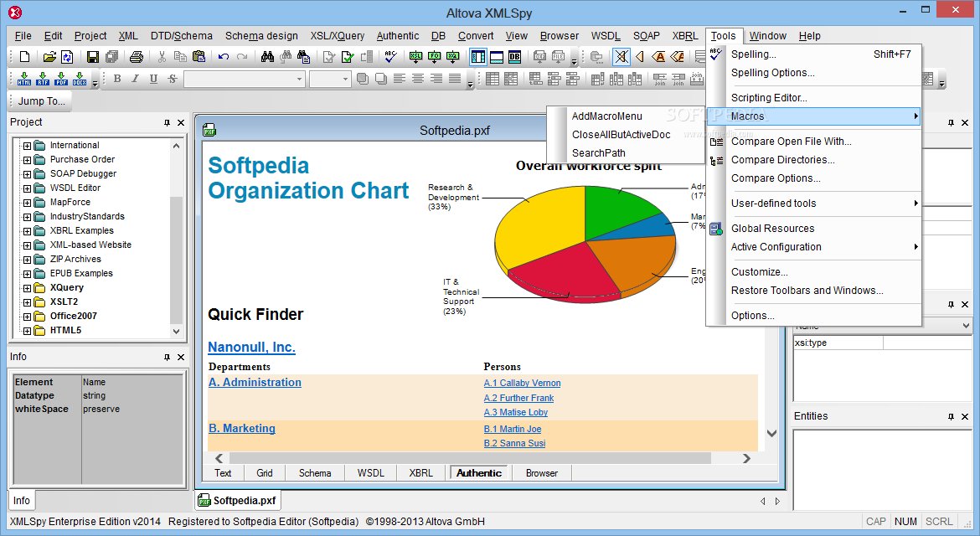Click the Paste clipboard icon

(x=199, y=57)
